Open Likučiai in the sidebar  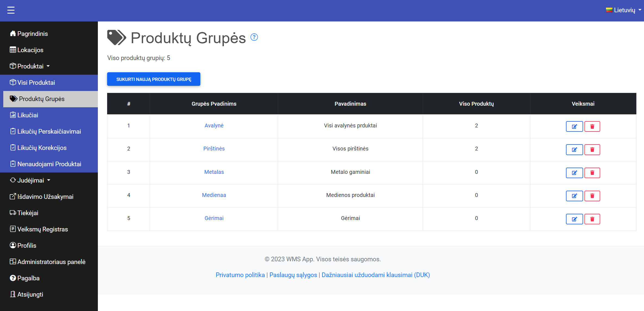tap(27, 115)
